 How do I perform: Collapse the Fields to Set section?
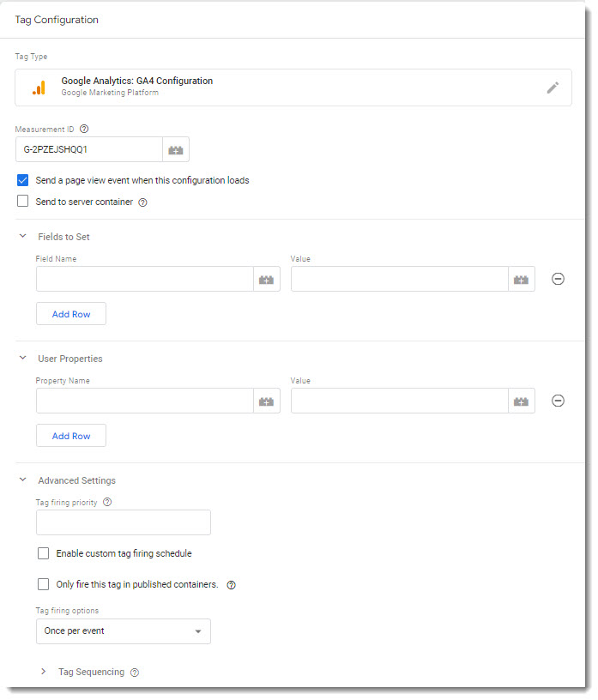pyautogui.click(x=23, y=236)
